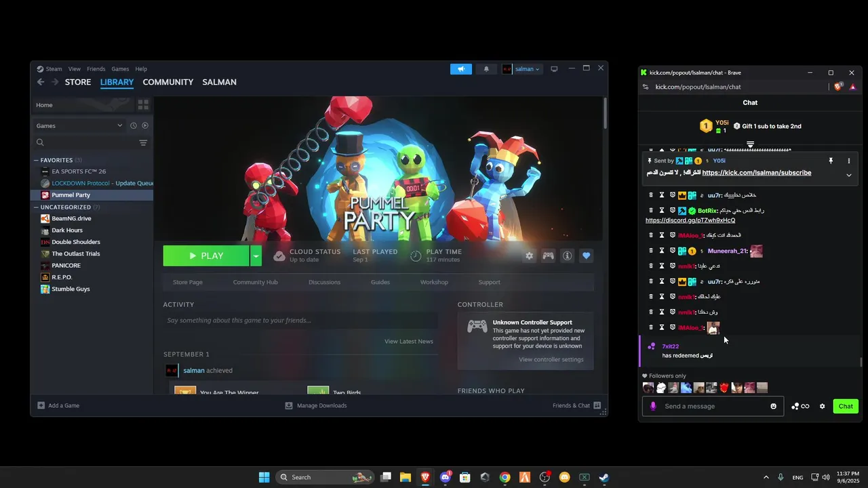The width and height of the screenshot is (868, 488).
Task: Click View controller settings
Action: pyautogui.click(x=551, y=359)
